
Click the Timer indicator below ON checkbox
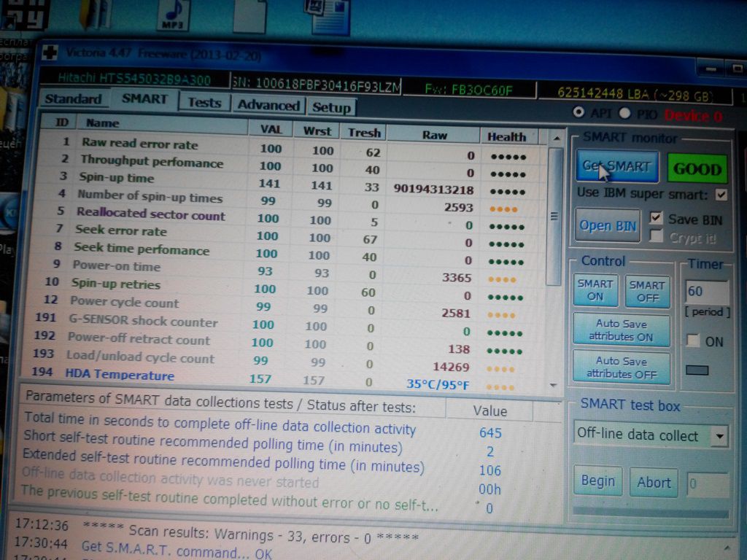click(x=697, y=370)
